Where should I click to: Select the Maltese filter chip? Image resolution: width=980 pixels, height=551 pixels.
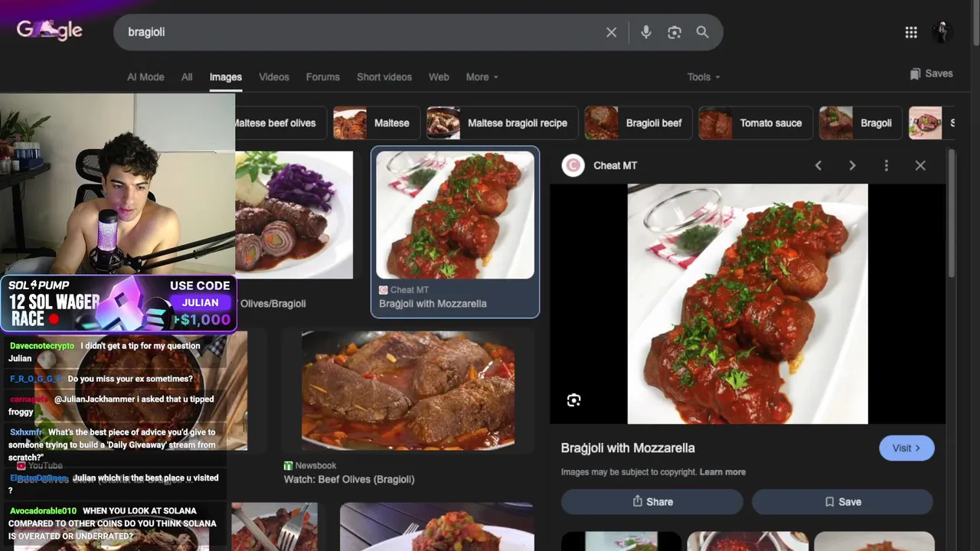point(376,122)
